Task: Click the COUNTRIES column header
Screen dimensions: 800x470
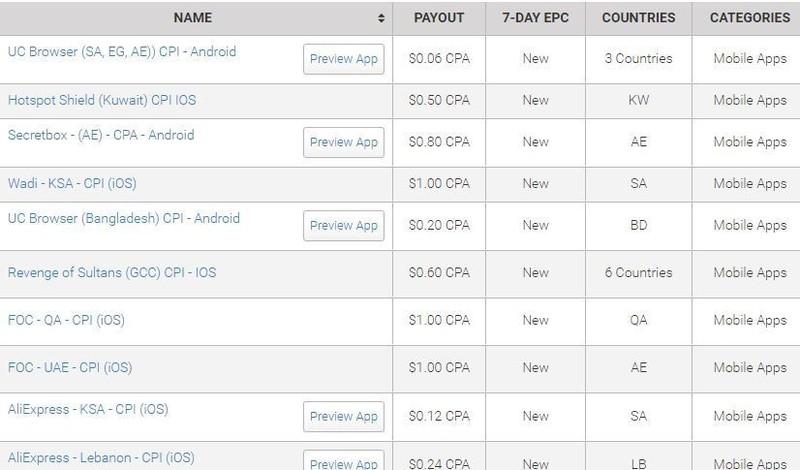Action: tap(639, 18)
